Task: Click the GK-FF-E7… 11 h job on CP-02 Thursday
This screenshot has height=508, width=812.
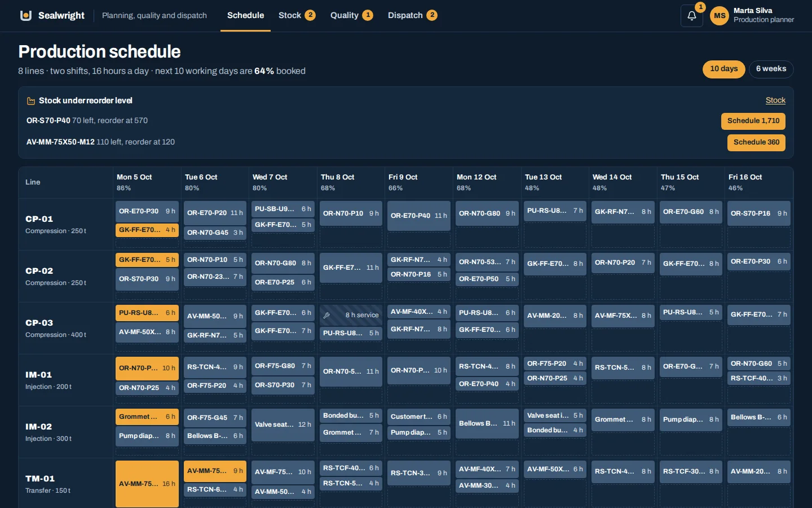Action: point(351,268)
